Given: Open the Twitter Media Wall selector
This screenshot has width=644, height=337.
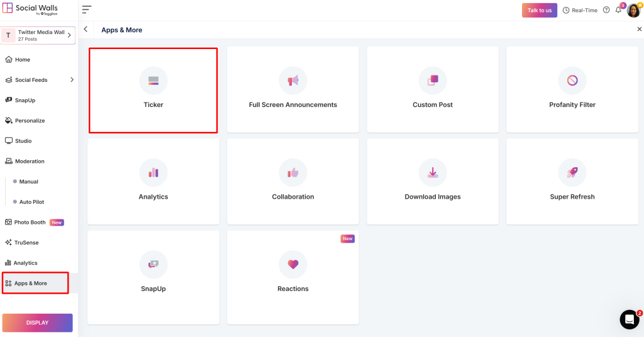Looking at the screenshot, I should (x=38, y=35).
